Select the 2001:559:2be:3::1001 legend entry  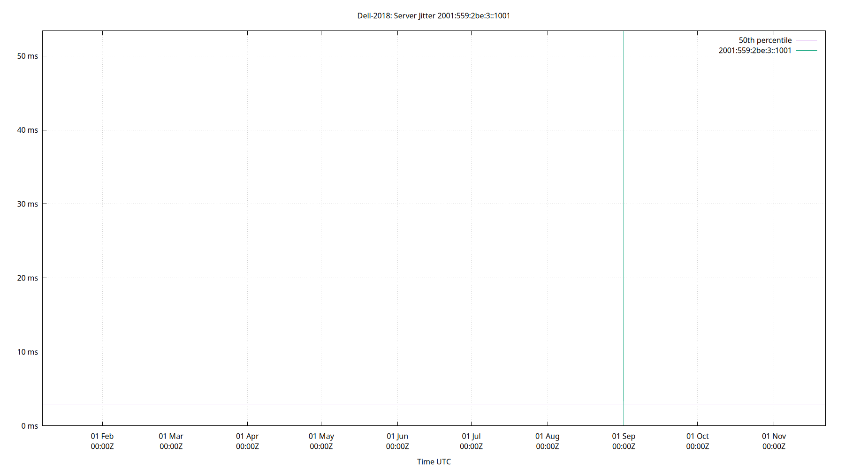[x=754, y=50]
